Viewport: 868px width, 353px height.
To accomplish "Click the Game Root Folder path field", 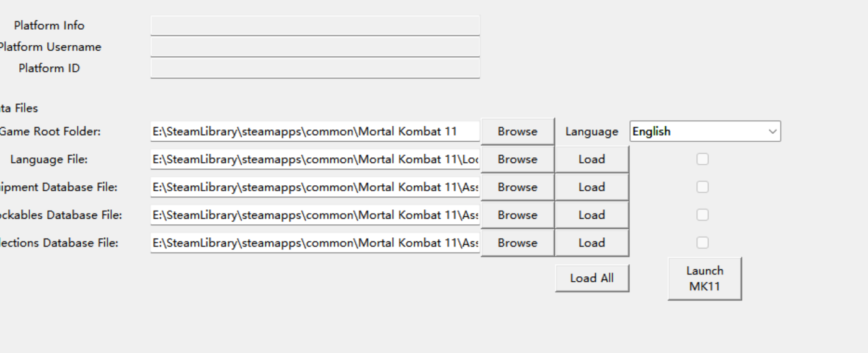I will pyautogui.click(x=315, y=131).
